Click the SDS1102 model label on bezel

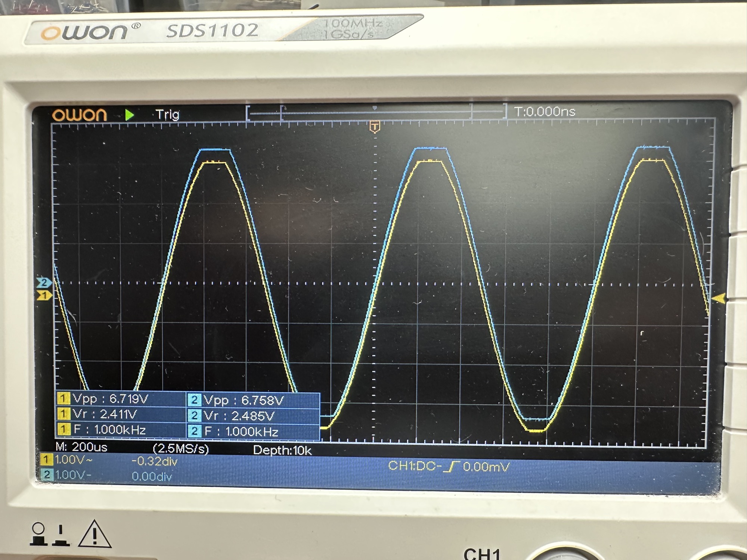[x=212, y=31]
